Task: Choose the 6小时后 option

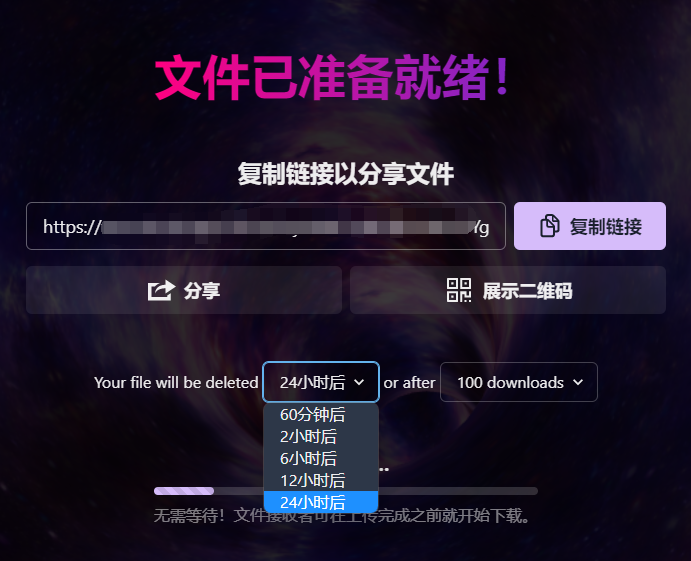Action: tap(321, 459)
